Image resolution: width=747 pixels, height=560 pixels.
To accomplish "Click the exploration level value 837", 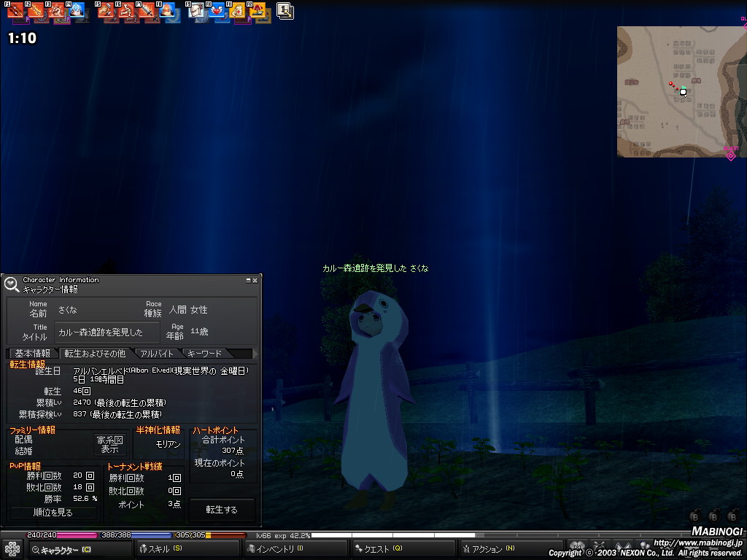I will (80, 414).
